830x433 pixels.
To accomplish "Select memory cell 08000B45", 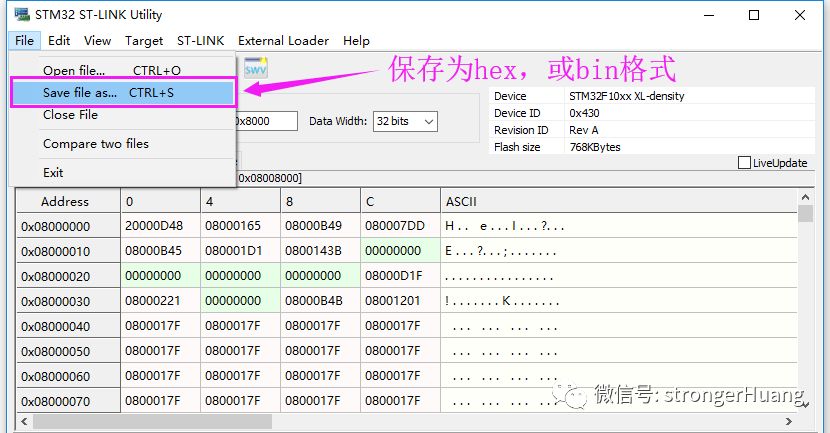I will pos(160,251).
